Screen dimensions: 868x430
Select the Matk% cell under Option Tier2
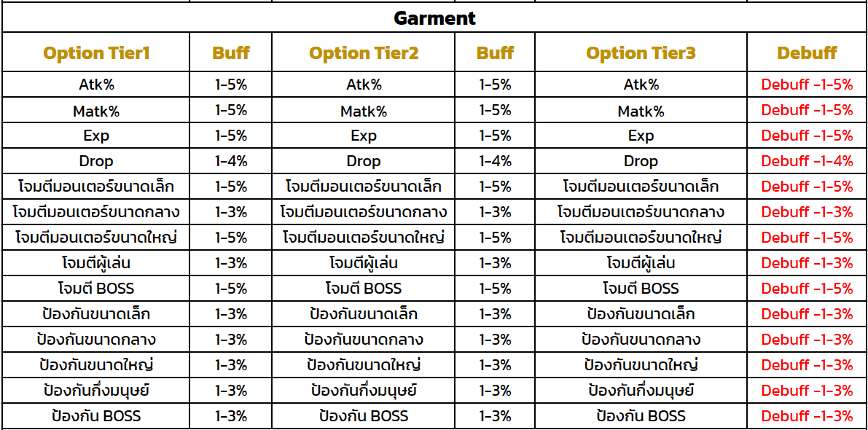364,111
